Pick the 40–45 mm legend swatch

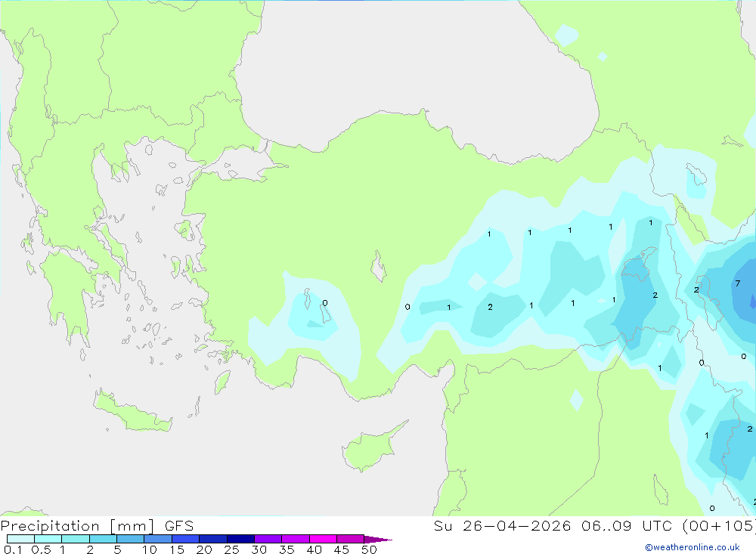tap(323, 539)
